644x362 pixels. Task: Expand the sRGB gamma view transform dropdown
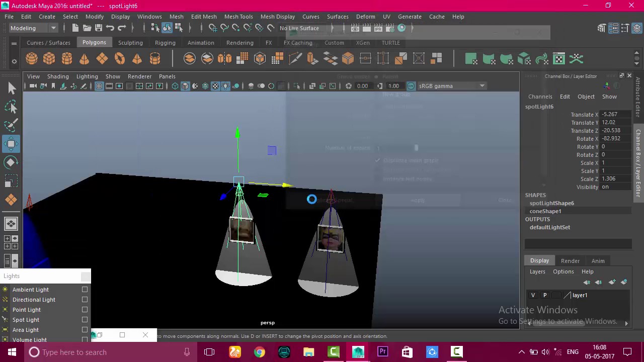(x=452, y=86)
